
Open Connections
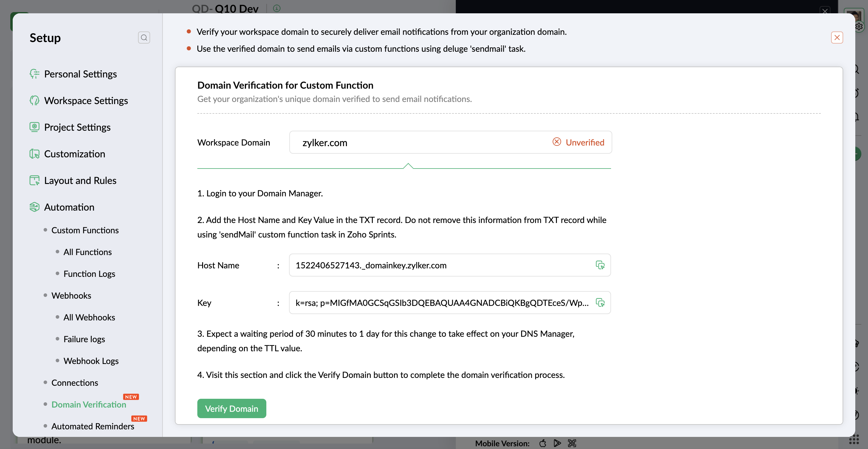[75, 383]
